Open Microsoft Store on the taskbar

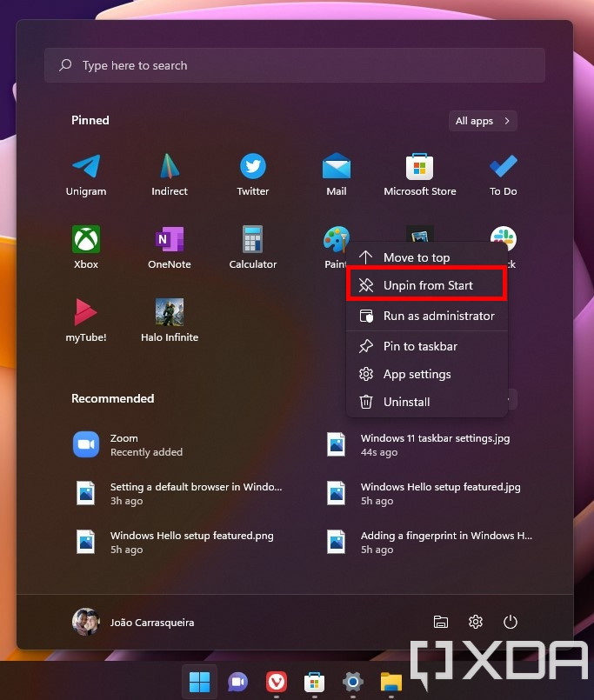point(315,682)
